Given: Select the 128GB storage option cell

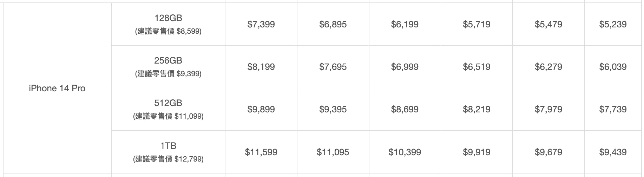Looking at the screenshot, I should [168, 24].
